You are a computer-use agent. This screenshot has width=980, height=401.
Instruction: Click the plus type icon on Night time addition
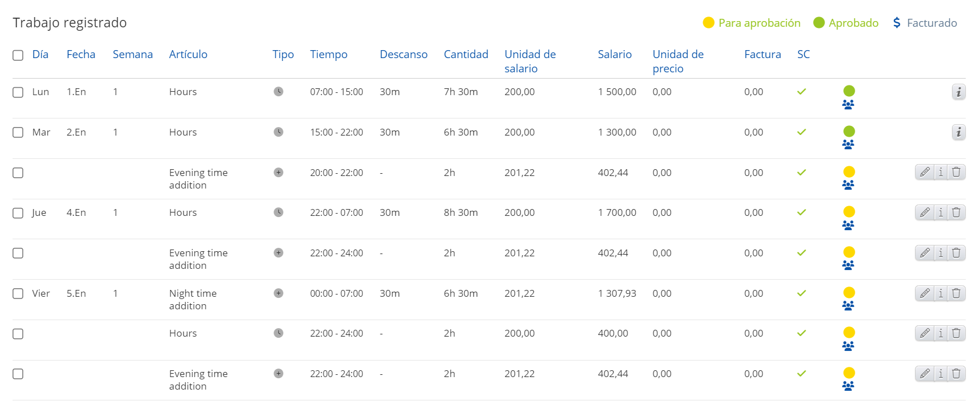278,293
